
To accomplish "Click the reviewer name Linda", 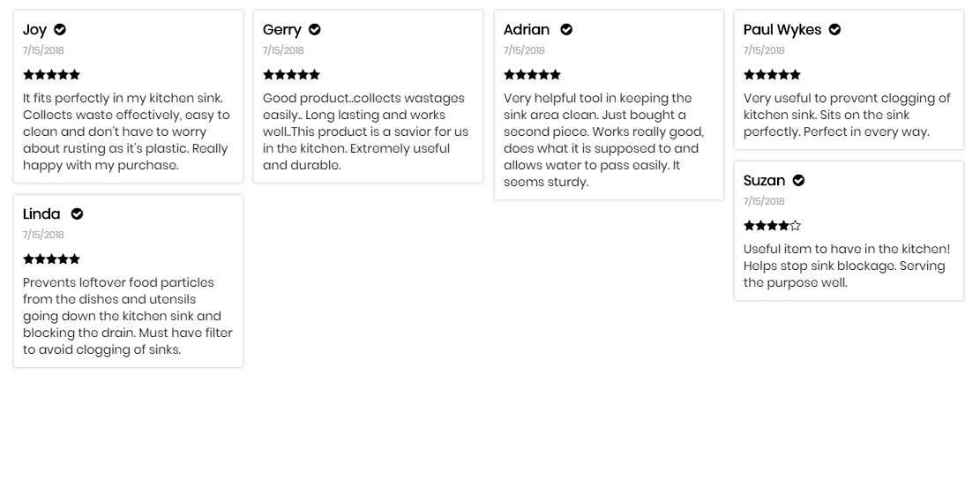I will point(41,214).
